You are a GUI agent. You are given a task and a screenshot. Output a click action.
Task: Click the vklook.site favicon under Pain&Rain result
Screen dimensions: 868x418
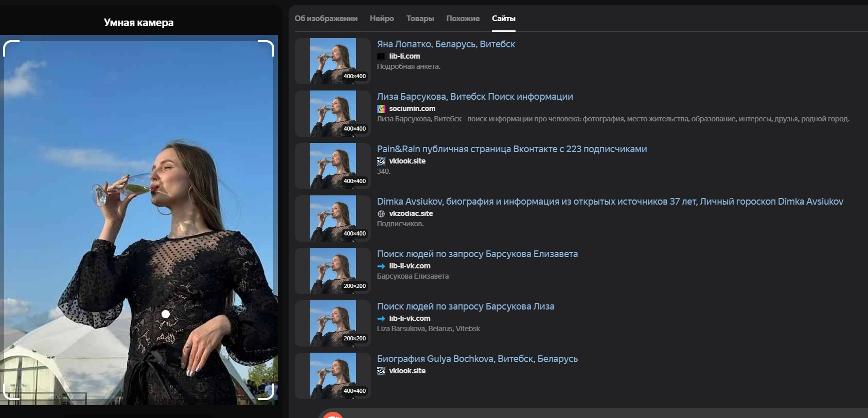tap(381, 161)
